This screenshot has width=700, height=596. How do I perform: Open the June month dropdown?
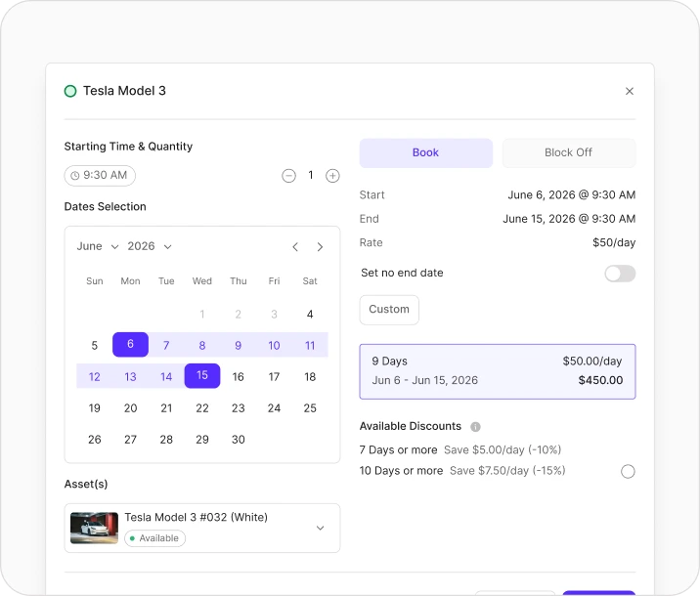[x=98, y=246]
